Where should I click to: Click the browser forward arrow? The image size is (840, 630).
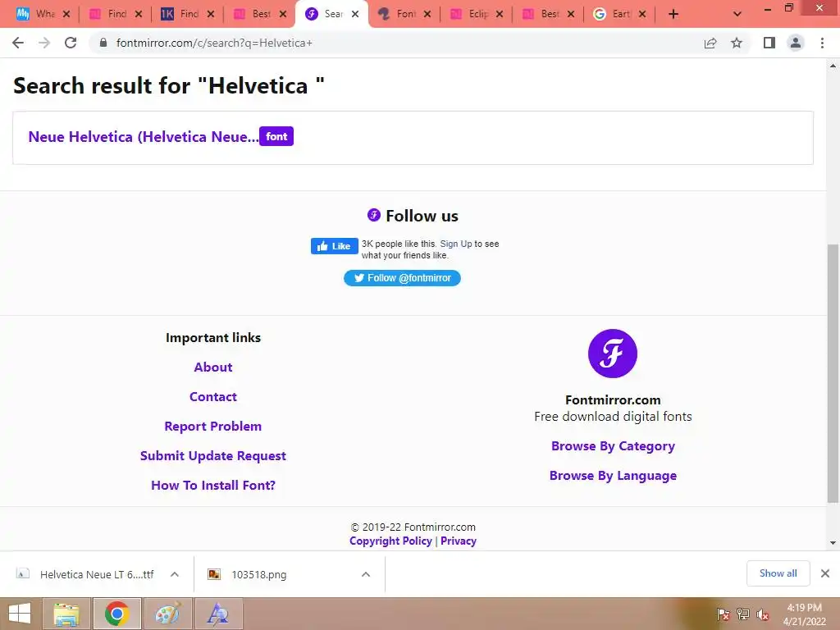[x=44, y=43]
